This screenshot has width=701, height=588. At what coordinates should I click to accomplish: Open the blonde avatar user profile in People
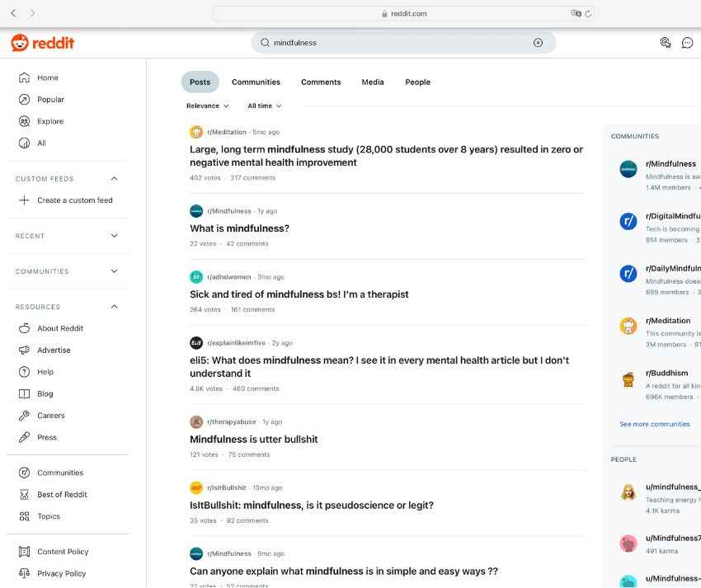(628, 492)
